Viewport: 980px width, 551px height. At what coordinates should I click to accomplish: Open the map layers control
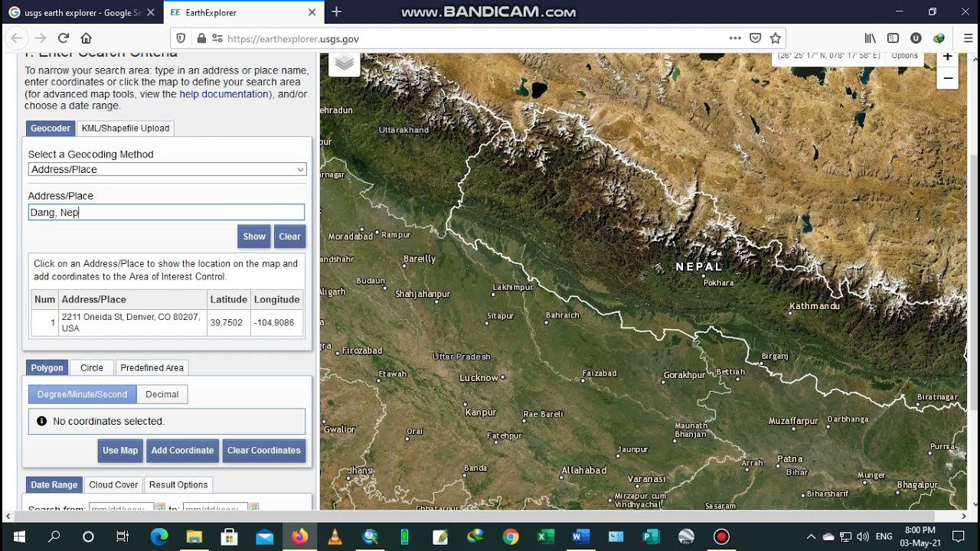(x=345, y=63)
